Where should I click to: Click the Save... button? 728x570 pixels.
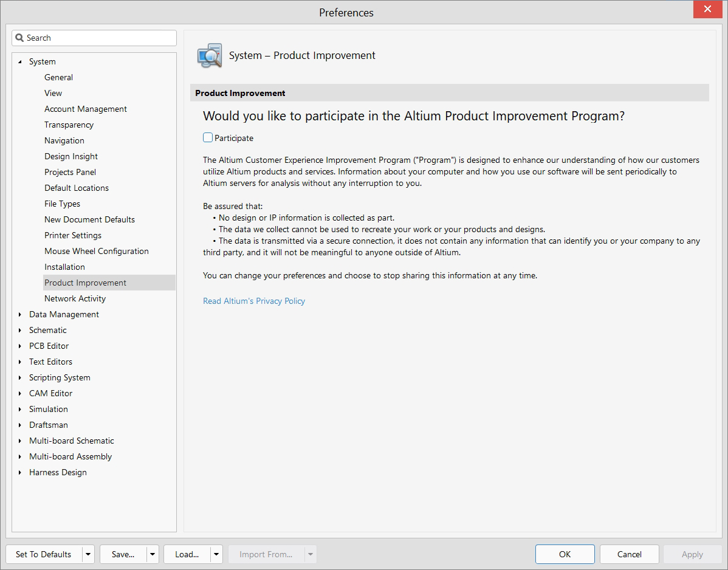123,554
